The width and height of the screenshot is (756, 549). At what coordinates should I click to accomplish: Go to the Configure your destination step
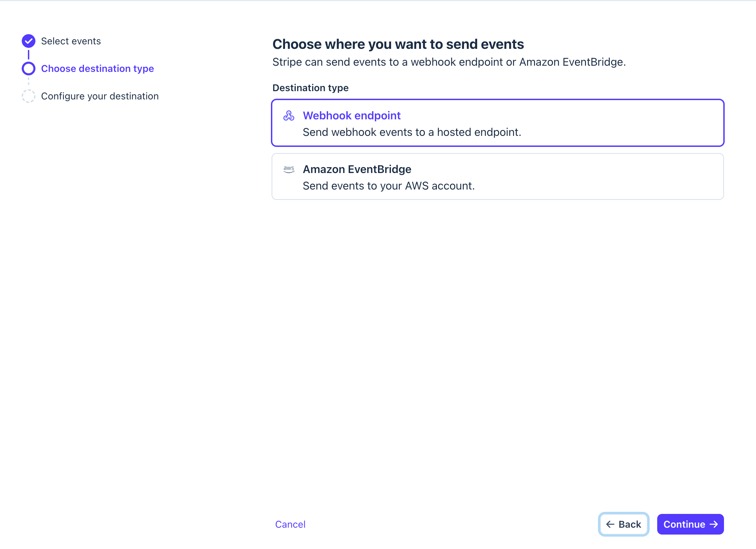point(100,96)
